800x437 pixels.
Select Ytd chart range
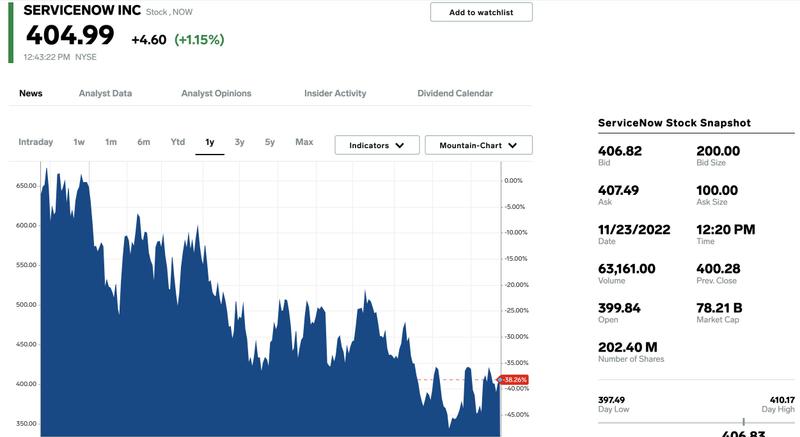178,142
